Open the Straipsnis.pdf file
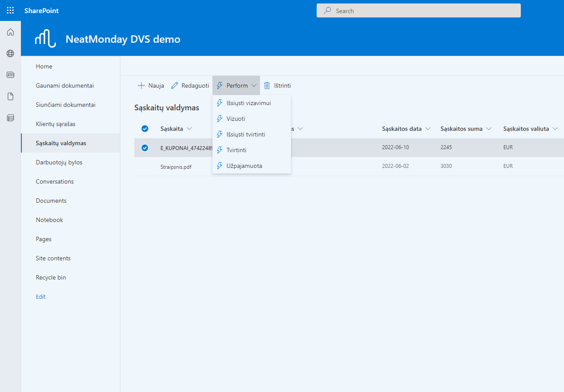Viewport: 564px width, 392px height. pos(176,166)
